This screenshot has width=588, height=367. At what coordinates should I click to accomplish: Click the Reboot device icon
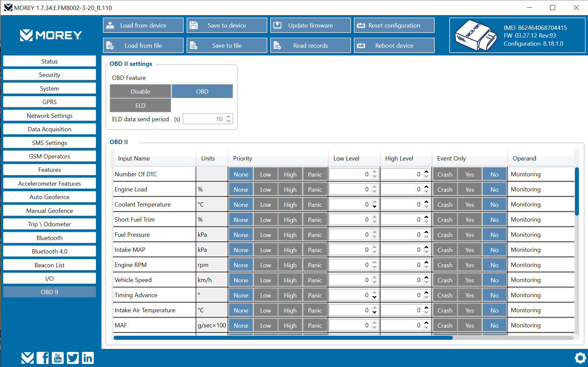[x=361, y=46]
